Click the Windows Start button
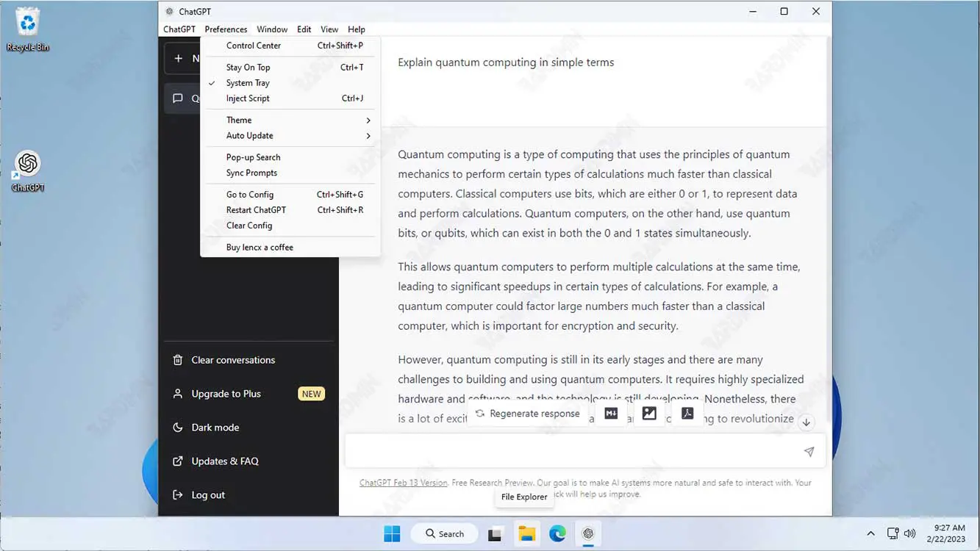 click(392, 533)
